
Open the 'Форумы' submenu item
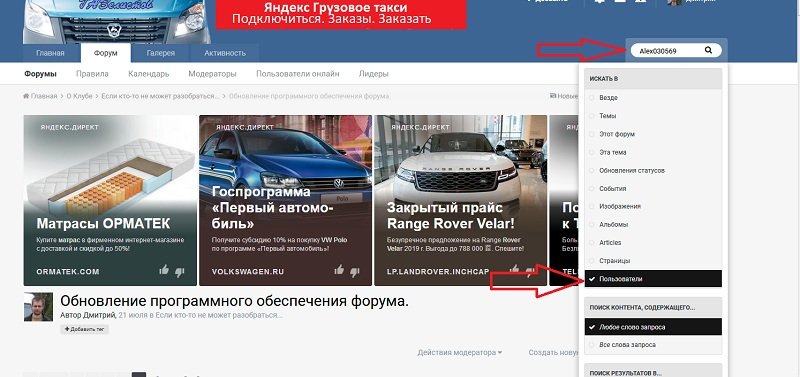[40, 74]
